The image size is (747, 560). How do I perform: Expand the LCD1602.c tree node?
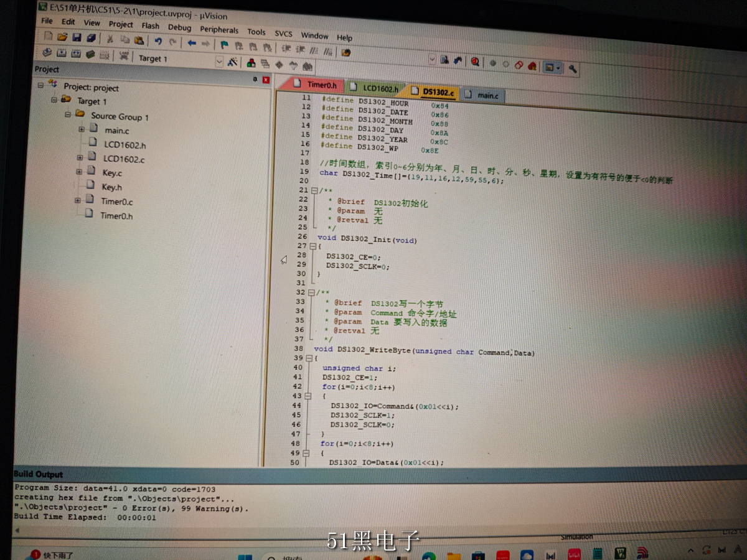[80, 158]
